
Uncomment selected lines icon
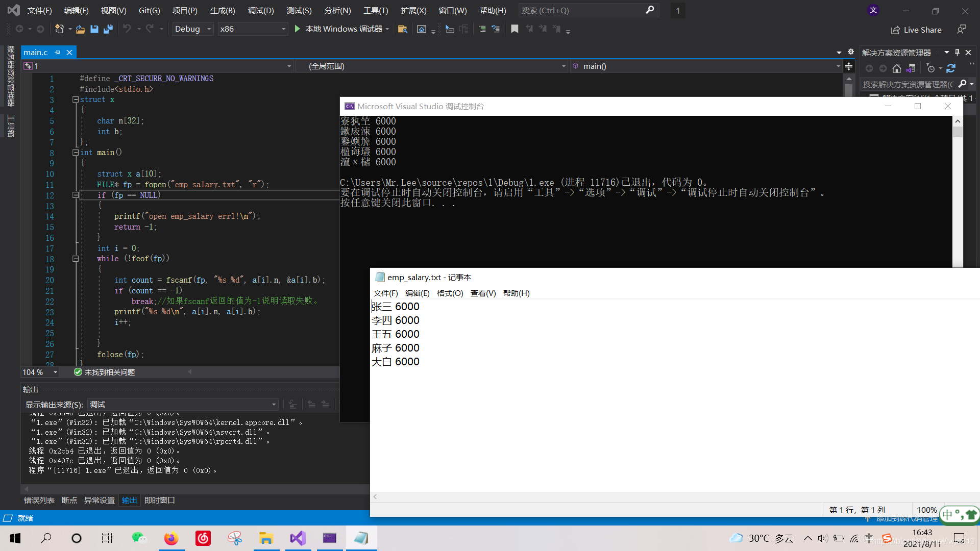point(496,29)
